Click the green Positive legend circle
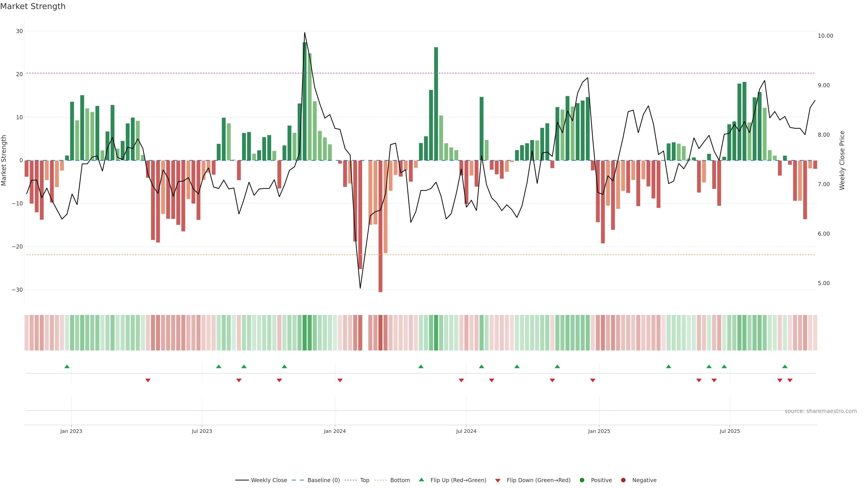 click(x=582, y=480)
